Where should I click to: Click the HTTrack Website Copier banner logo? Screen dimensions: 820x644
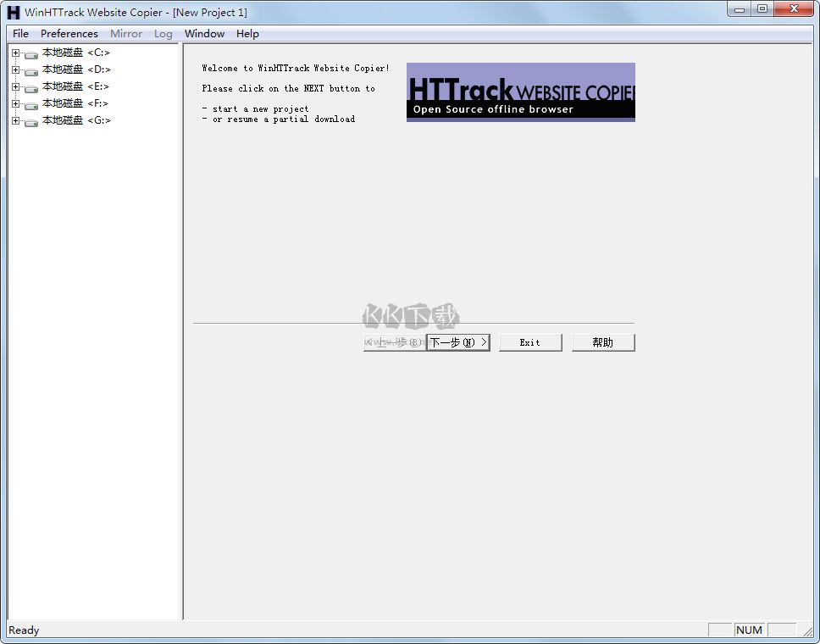tap(521, 92)
